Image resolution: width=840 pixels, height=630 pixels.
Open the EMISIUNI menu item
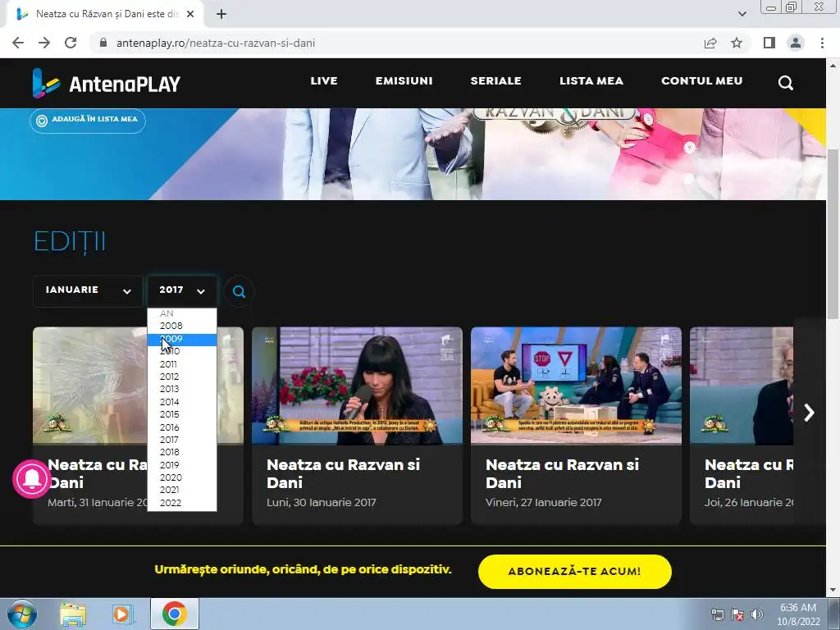[x=404, y=81]
